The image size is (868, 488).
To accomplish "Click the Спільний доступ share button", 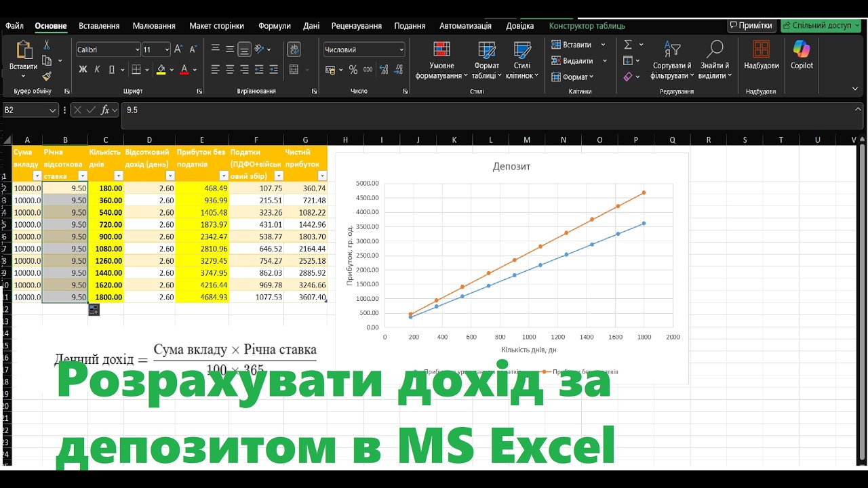I will (820, 25).
